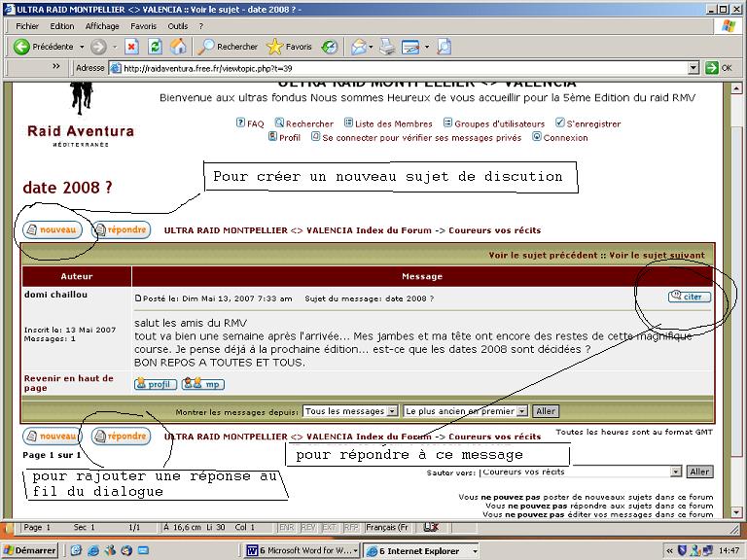This screenshot has height=560, width=747.
Task: Open the Edition menu
Action: tap(62, 26)
